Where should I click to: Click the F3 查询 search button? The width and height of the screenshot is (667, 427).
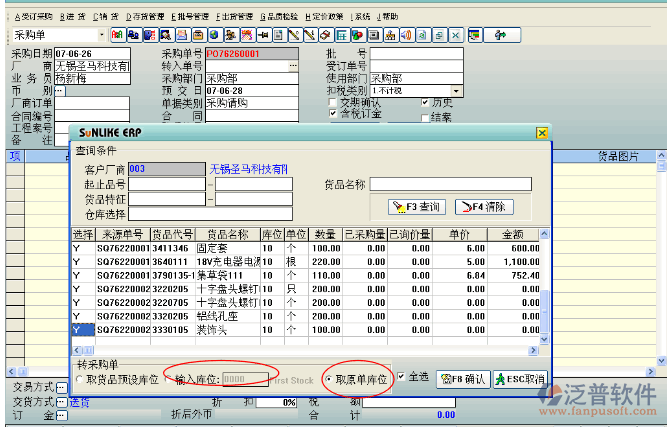click(412, 207)
